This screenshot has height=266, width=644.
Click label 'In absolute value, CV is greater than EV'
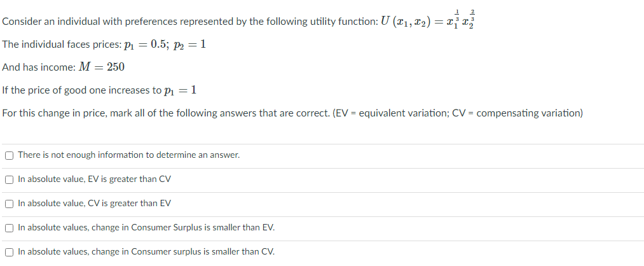tap(94, 204)
